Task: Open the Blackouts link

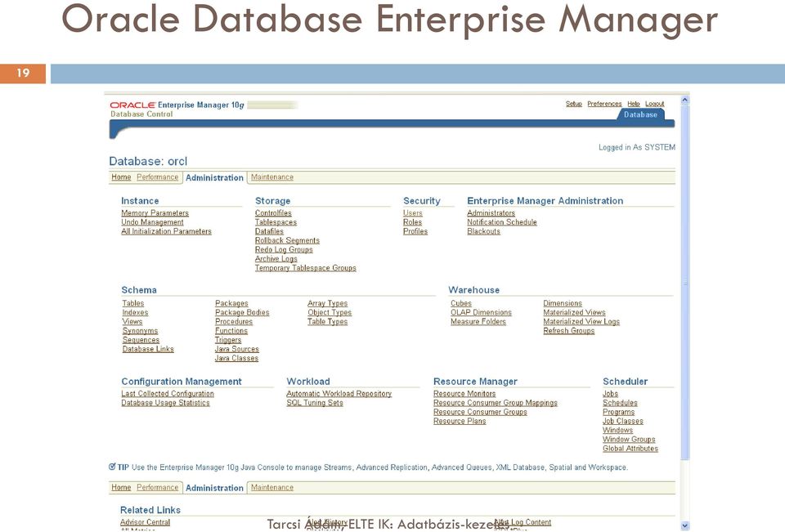Action: point(483,231)
